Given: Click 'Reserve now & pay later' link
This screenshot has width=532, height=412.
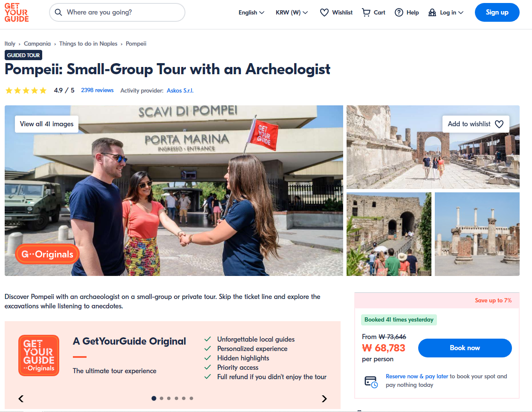Looking at the screenshot, I should [417, 376].
